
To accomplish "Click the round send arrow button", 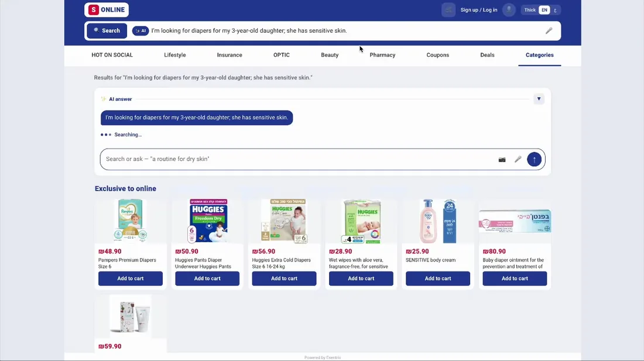I will pos(534,159).
